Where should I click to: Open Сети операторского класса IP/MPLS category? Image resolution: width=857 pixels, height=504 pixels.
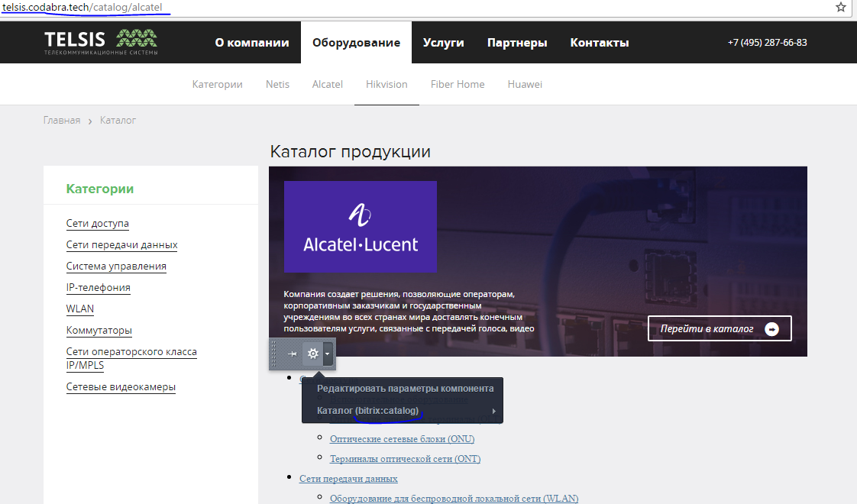[131, 358]
